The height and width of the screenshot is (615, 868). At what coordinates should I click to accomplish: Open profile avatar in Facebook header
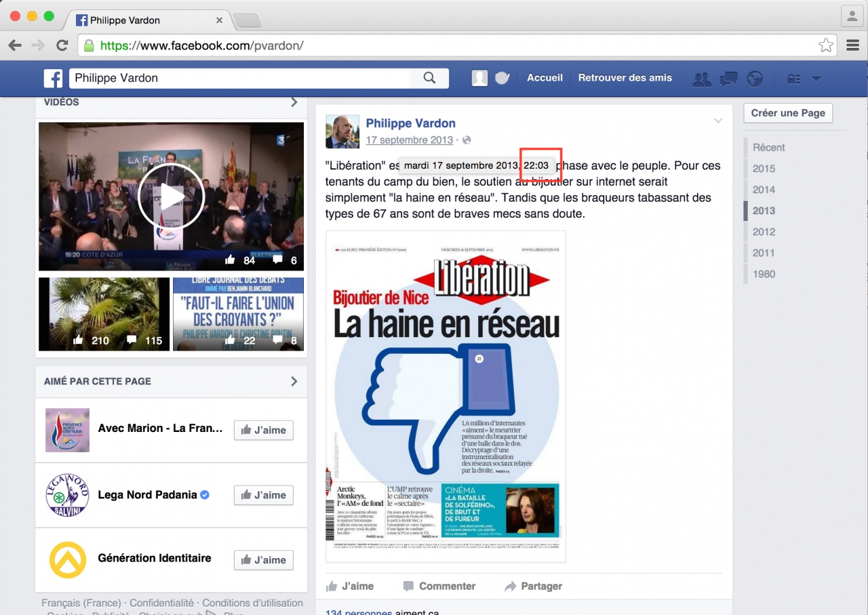[479, 78]
